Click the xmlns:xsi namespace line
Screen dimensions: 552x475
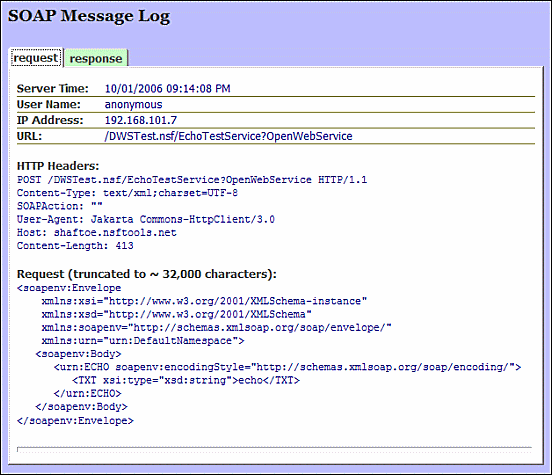204,301
